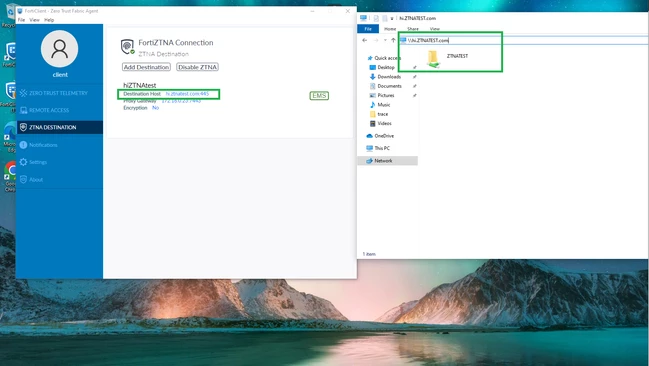Open the ZTNATEST shared folder
This screenshot has height=366, width=649.
pyautogui.click(x=447, y=58)
